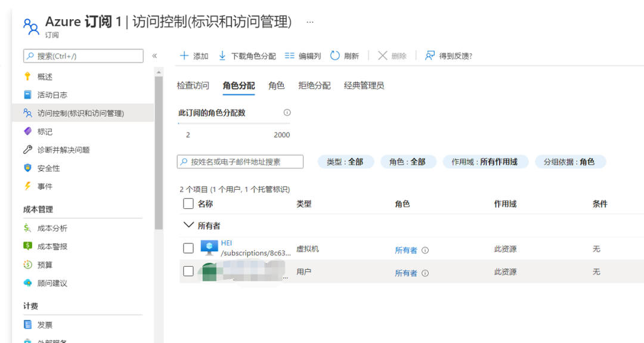Click the role assignment count progress bar
Image resolution: width=644 pixels, height=343 pixels.
(x=234, y=123)
